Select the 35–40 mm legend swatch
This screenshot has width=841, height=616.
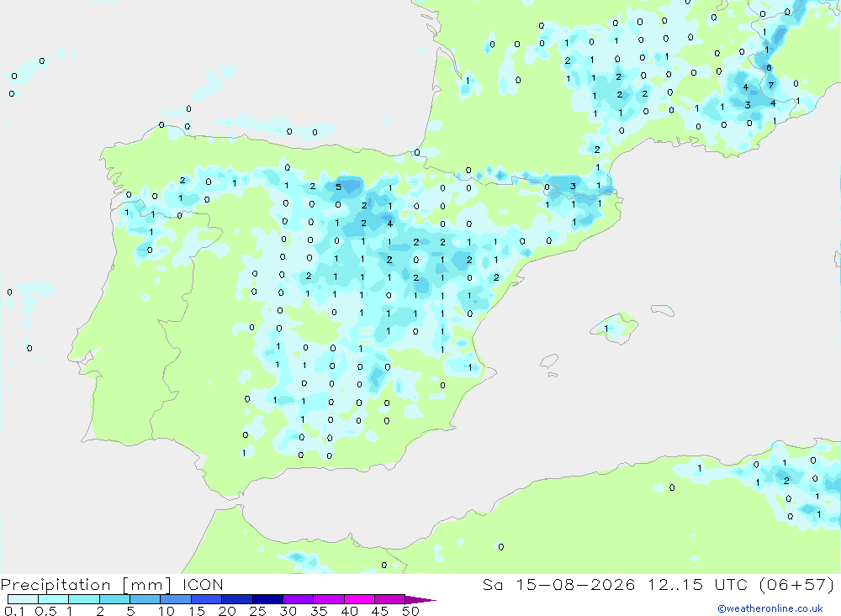pos(329,599)
